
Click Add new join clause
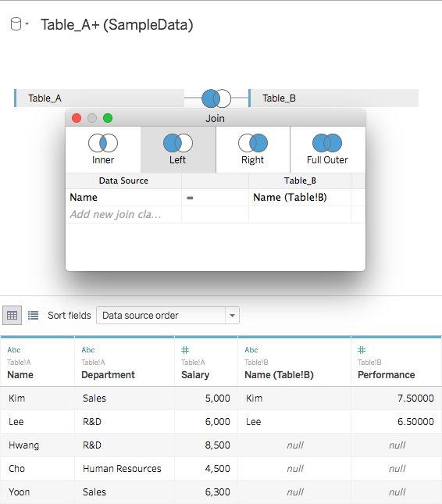coord(123,214)
